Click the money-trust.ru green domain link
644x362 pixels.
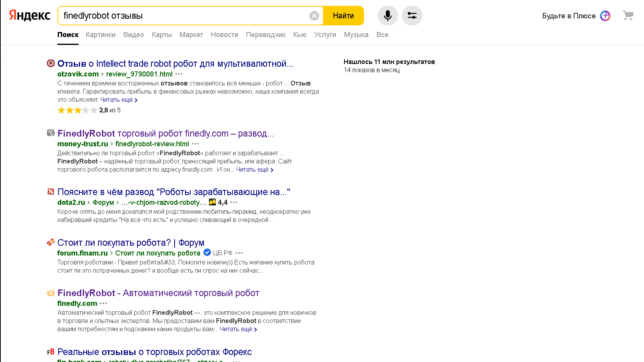pos(83,144)
